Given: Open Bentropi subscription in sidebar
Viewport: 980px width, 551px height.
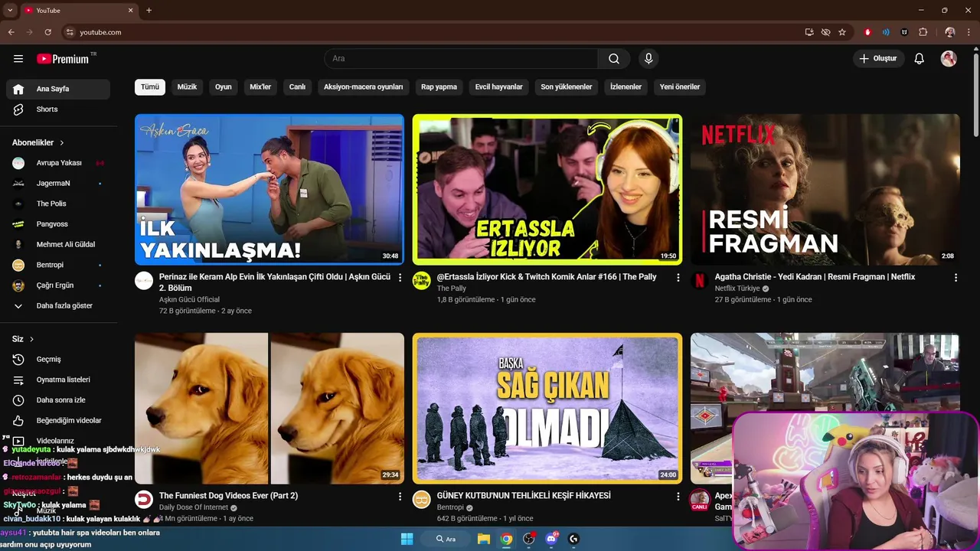Looking at the screenshot, I should point(58,265).
